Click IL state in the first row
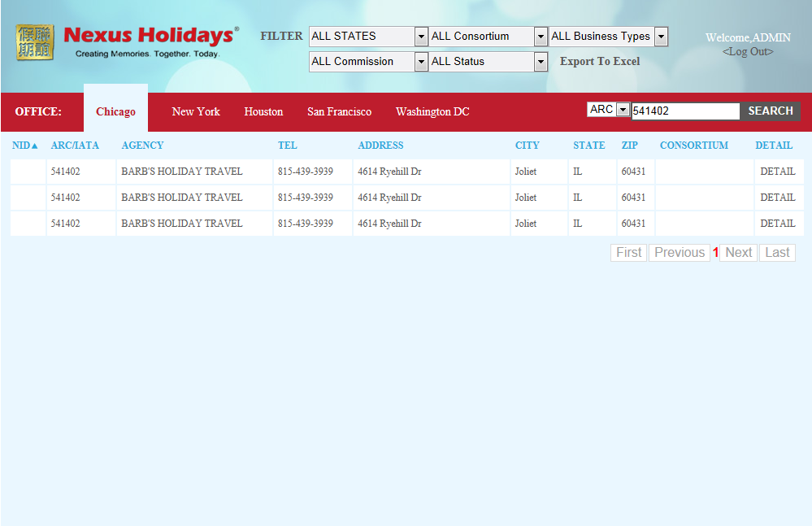The image size is (812, 526). pyautogui.click(x=577, y=172)
